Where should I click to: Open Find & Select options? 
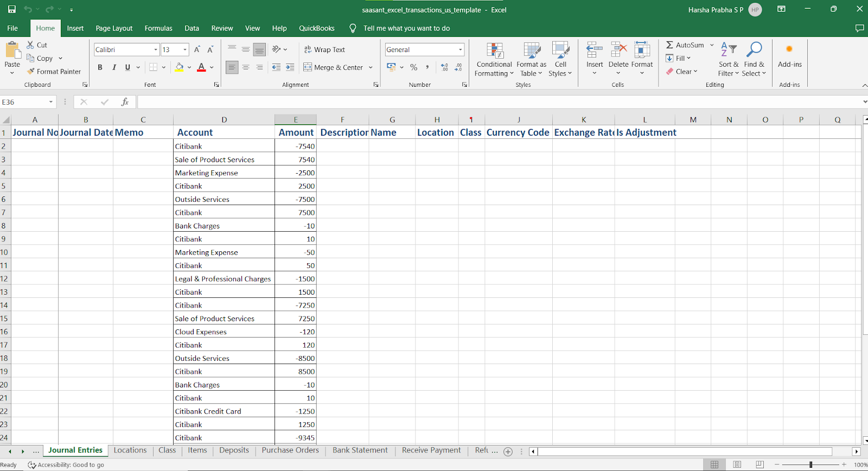(x=754, y=60)
